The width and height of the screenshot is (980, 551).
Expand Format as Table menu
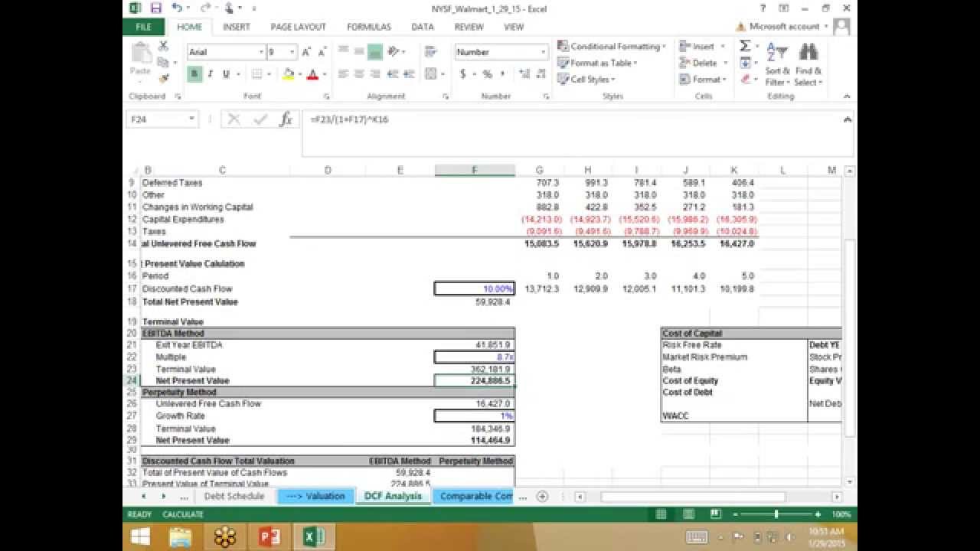tap(596, 63)
